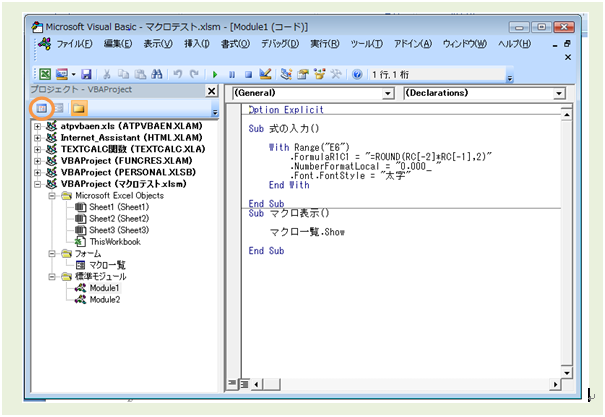Open the ウィンドウ(W) menu

click(x=465, y=44)
